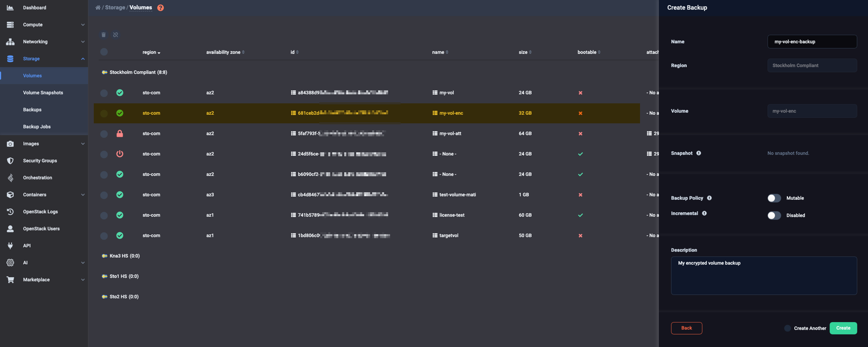Sort by name column header
Image resolution: width=868 pixels, height=347 pixels.
tap(440, 52)
